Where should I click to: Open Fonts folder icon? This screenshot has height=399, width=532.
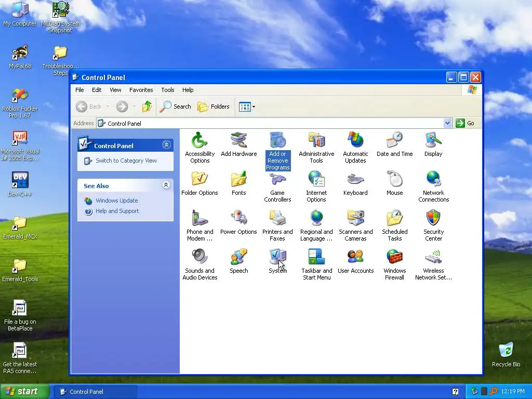coord(238,183)
